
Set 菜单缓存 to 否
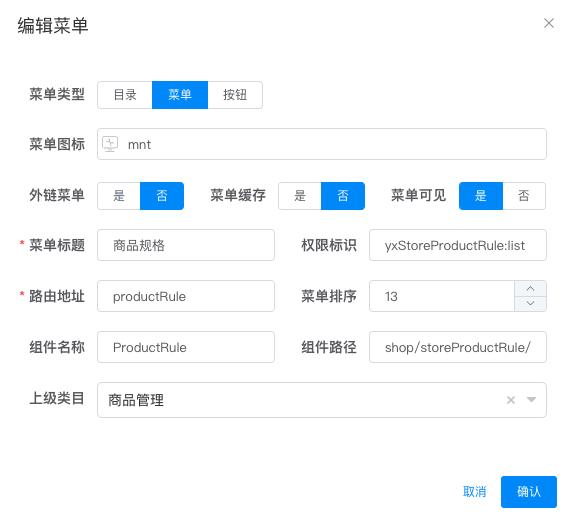tap(343, 196)
